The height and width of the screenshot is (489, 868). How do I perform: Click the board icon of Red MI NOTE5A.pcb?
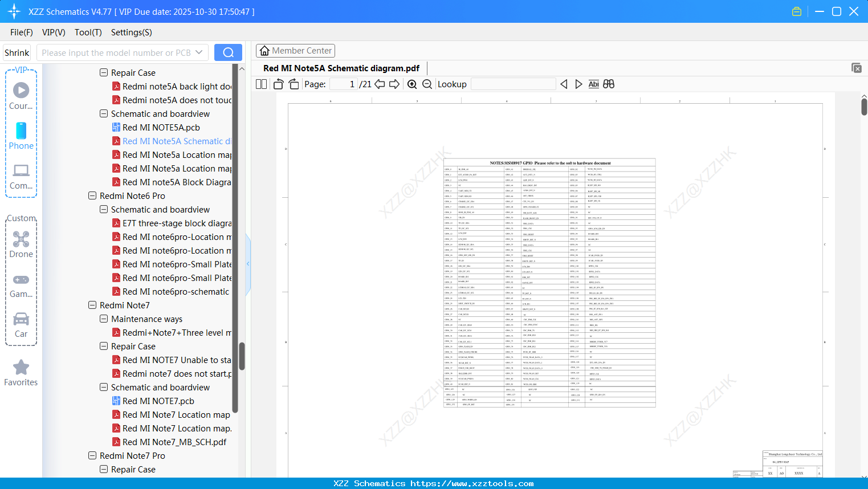click(116, 128)
